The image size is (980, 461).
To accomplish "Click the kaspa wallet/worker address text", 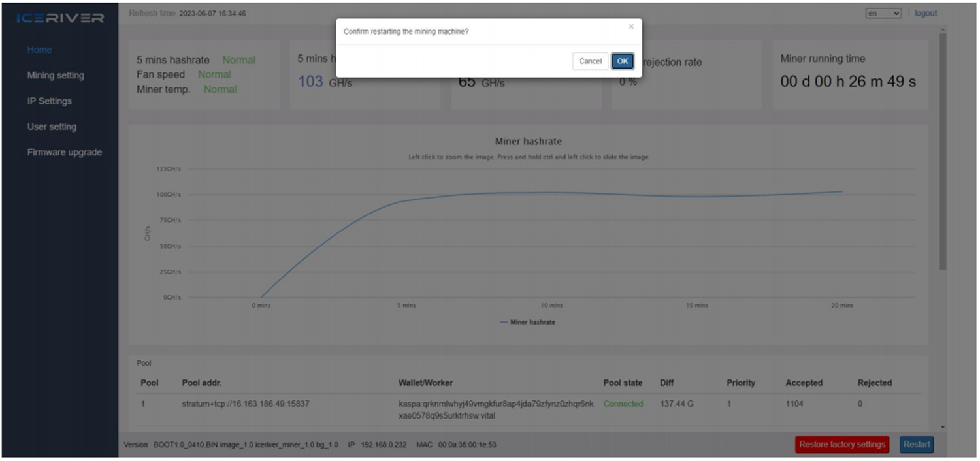I will click(x=496, y=409).
